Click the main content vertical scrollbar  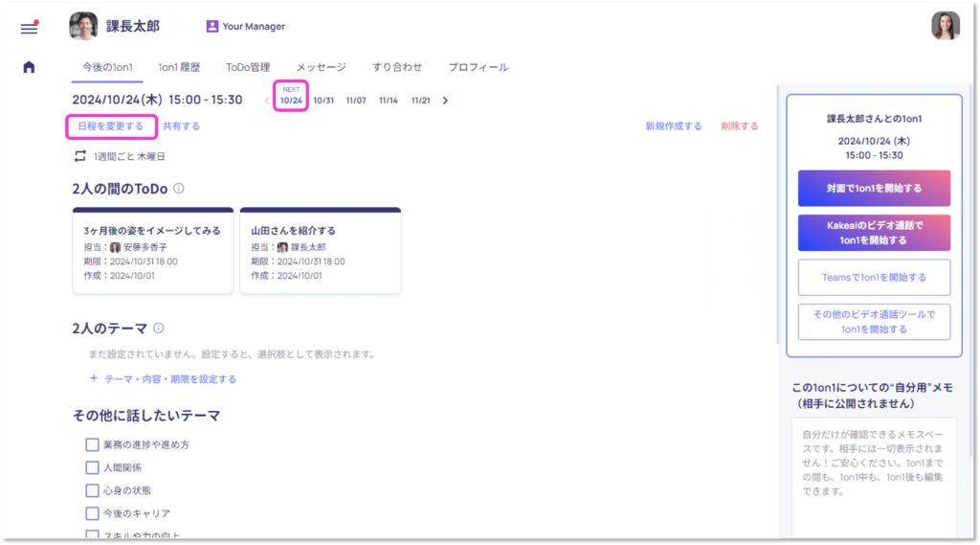coord(778,216)
